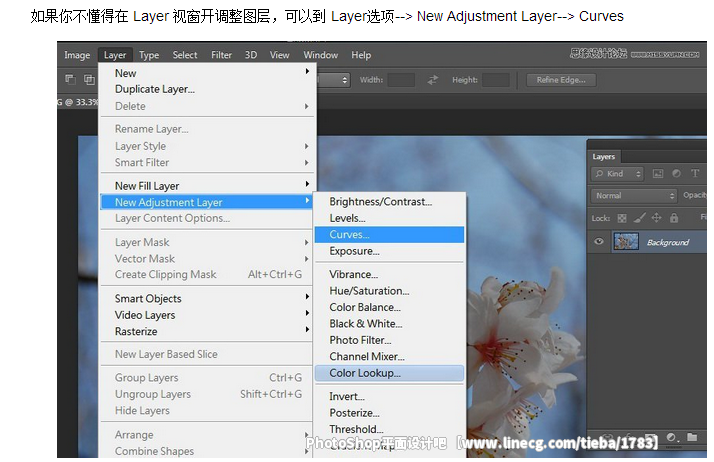
Task: Filter layers by pixel layer icon
Action: tap(658, 173)
